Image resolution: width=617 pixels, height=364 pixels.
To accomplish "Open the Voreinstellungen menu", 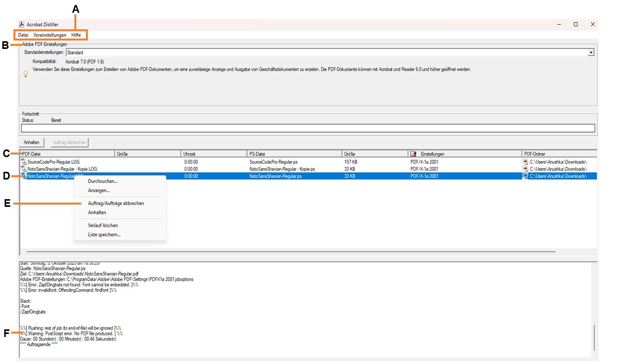I will tap(50, 35).
